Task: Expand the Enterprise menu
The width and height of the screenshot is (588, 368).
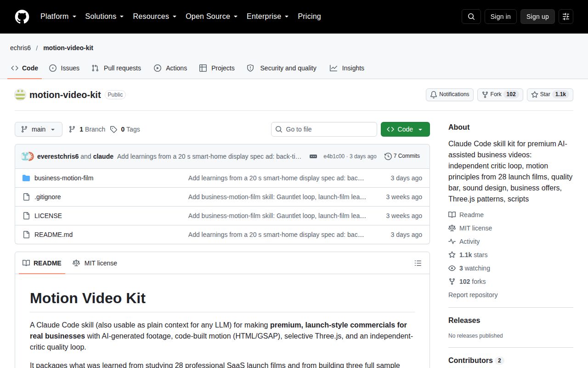Action: click(268, 17)
